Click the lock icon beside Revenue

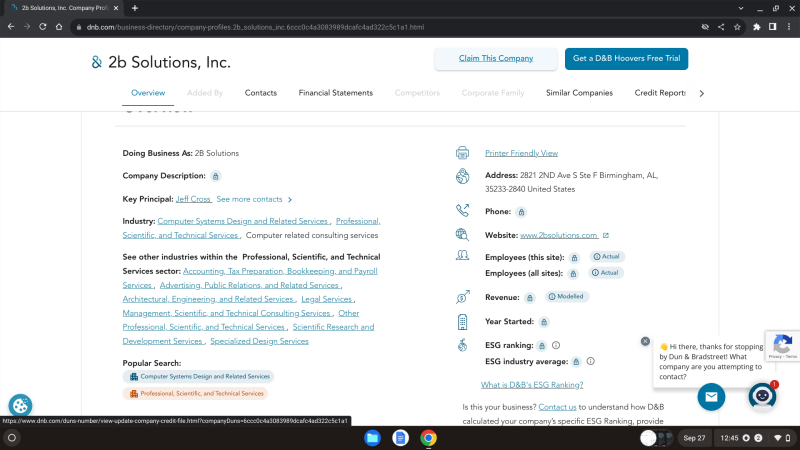coord(530,297)
